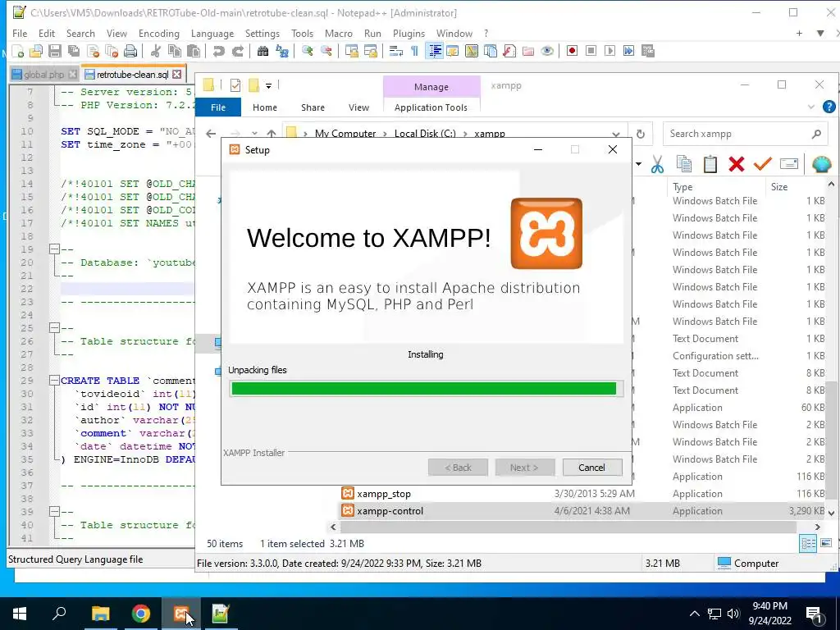Toggle Synchronize Vertical Scrolling icon
The width and height of the screenshot is (840, 630).
(352, 51)
